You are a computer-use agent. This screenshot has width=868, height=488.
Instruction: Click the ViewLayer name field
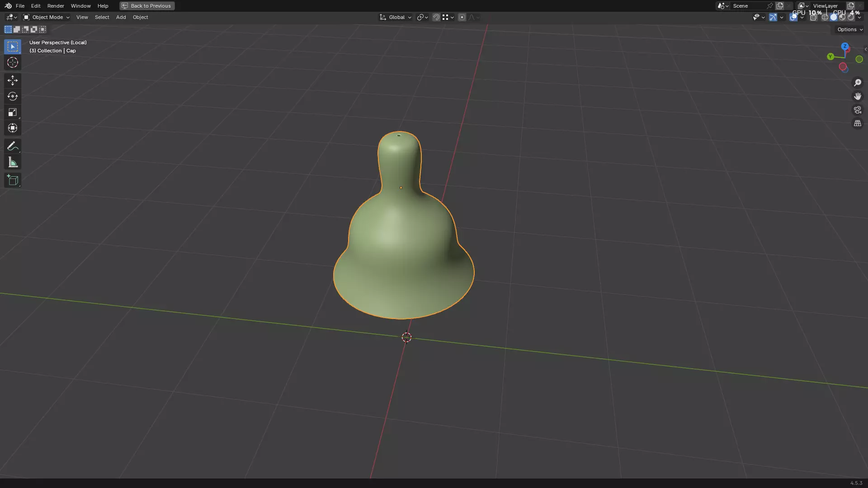[828, 6]
